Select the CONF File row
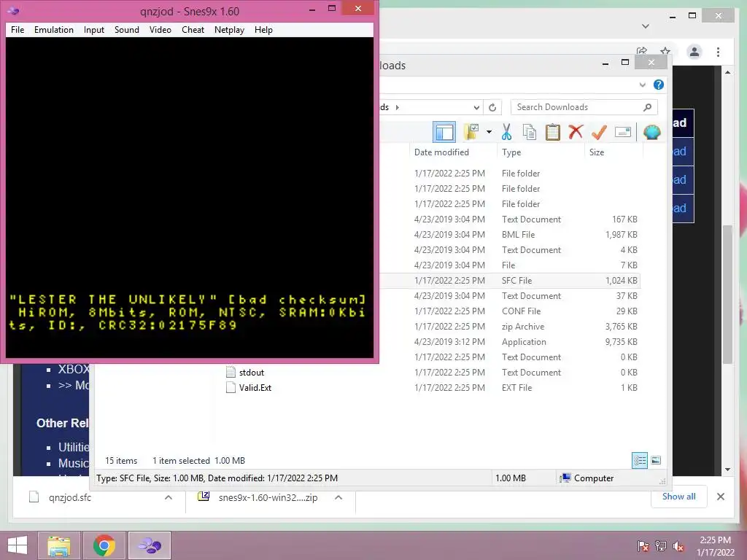The width and height of the screenshot is (747, 560). 510,311
